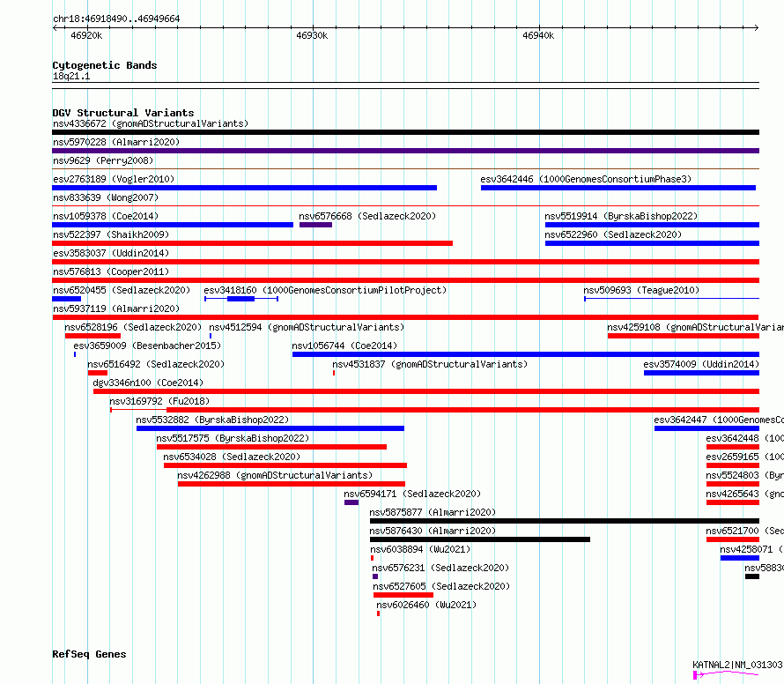Click the red bar of nsv5517575 (ByrskaBishop2022)
784x684 pixels.
pos(271,447)
